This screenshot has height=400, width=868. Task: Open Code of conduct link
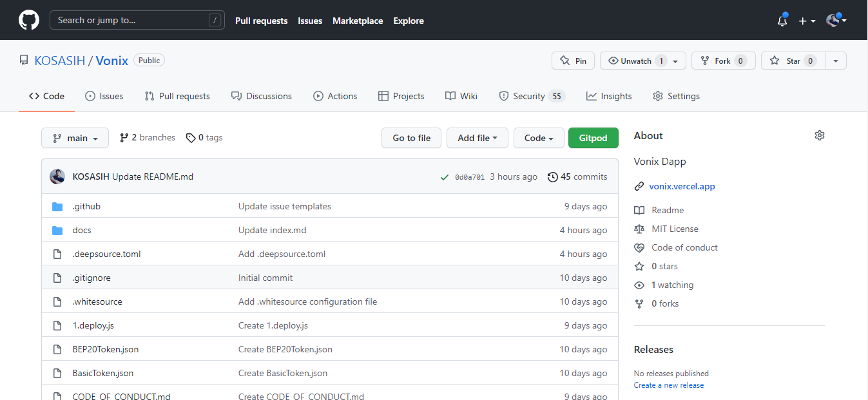(x=684, y=247)
